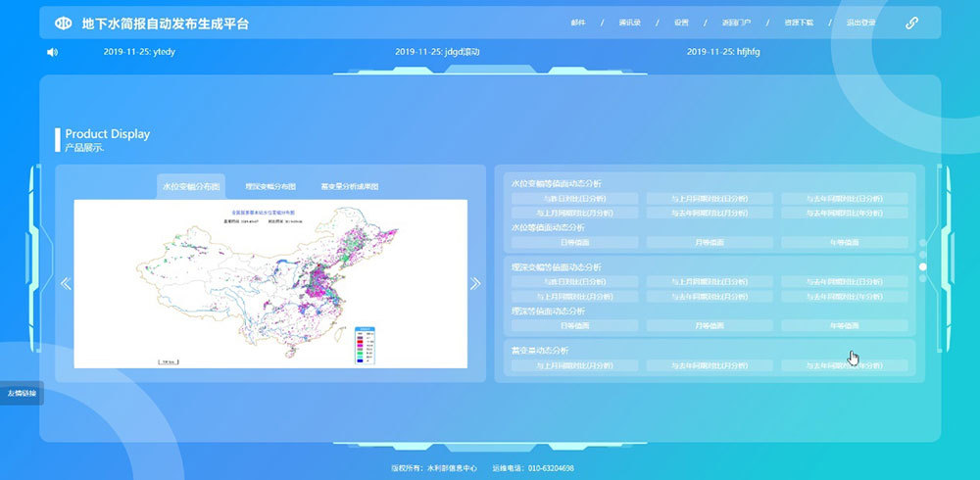Click 与上月同期对比(日分析) under 水位变幅等值面动态分析
Viewport: 980px width, 480px height.
click(710, 198)
